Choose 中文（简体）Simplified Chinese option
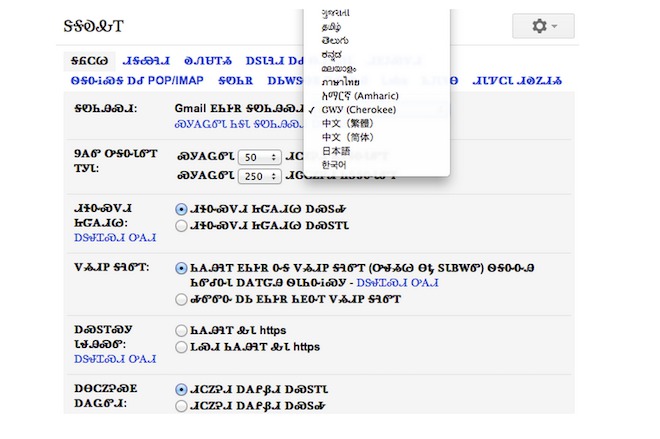Image resolution: width=660 pixels, height=439 pixels. click(x=348, y=138)
